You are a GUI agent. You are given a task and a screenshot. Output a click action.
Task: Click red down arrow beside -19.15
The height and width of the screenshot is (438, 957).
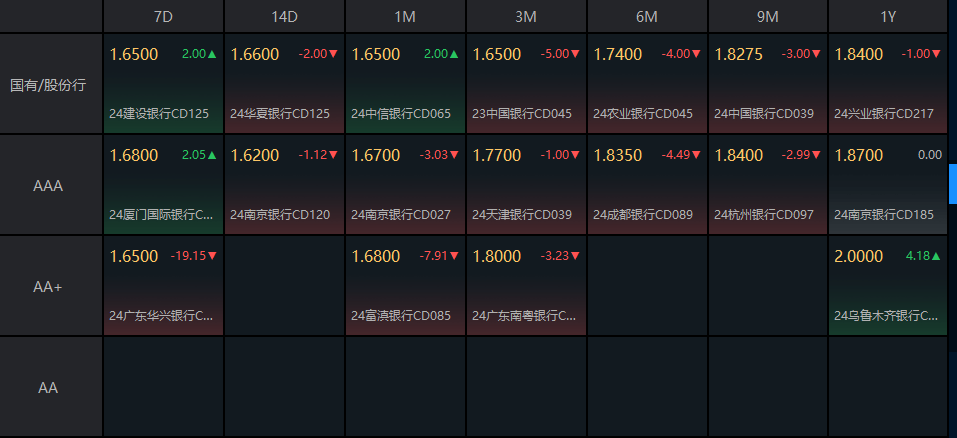point(212,256)
